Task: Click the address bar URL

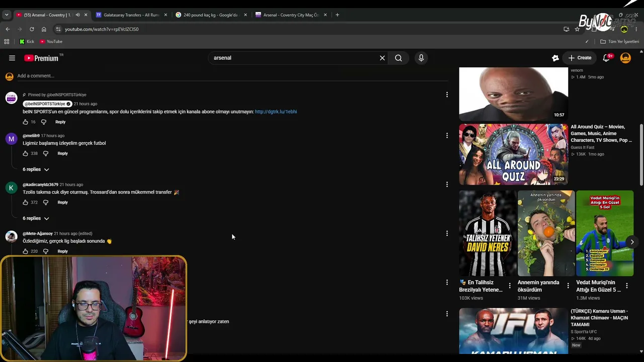Action: 102,29
